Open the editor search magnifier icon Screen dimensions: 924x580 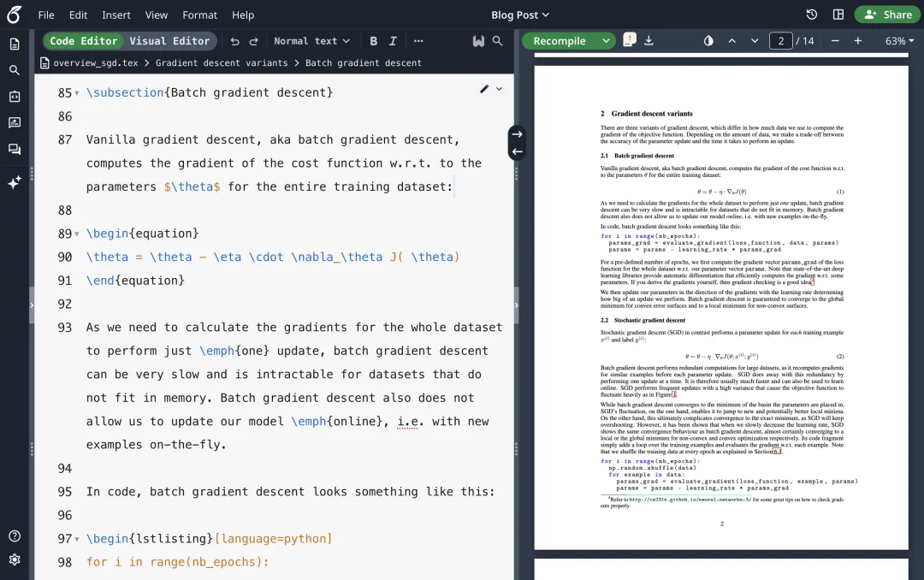coord(497,41)
